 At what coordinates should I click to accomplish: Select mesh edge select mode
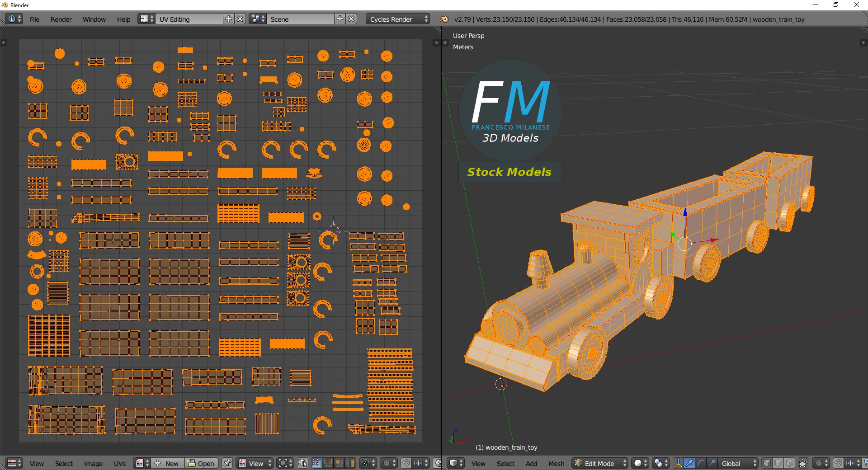778,463
